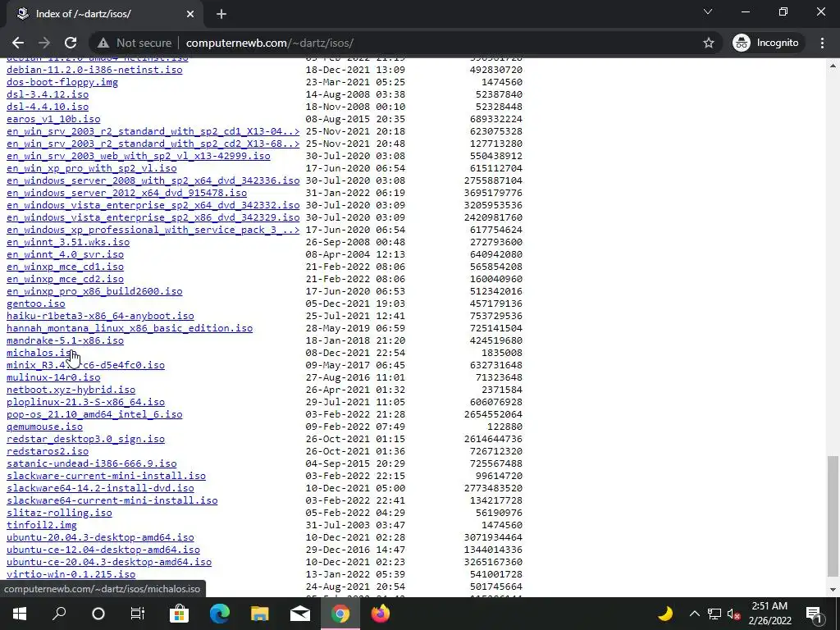Screen dimensions: 840x630
Task: Click the dsl-3.4.12.iso link
Action: [48, 94]
